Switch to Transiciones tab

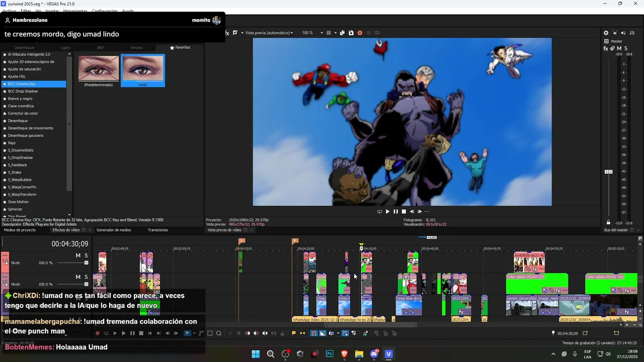[x=158, y=230]
